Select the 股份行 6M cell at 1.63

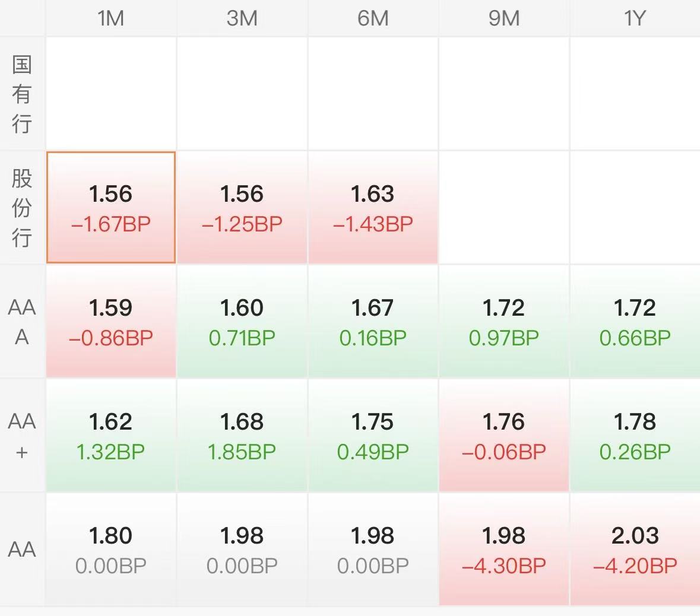(x=373, y=208)
